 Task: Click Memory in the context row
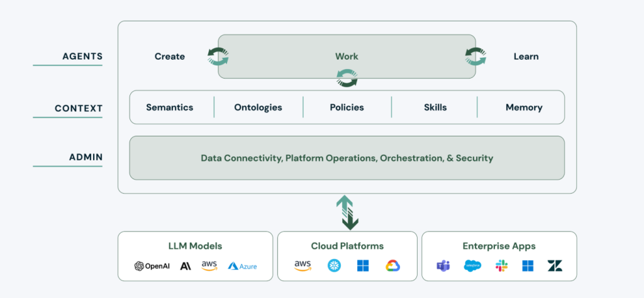pyautogui.click(x=524, y=108)
